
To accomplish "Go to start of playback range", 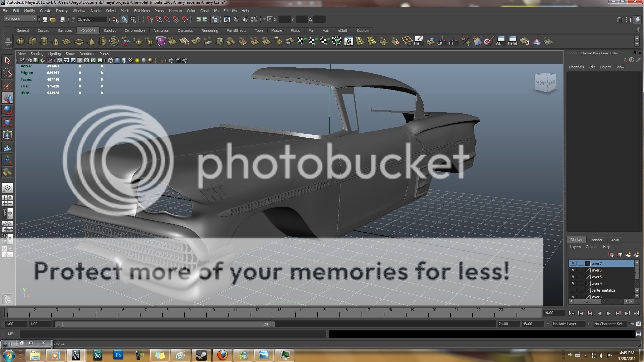I will pos(572,313).
